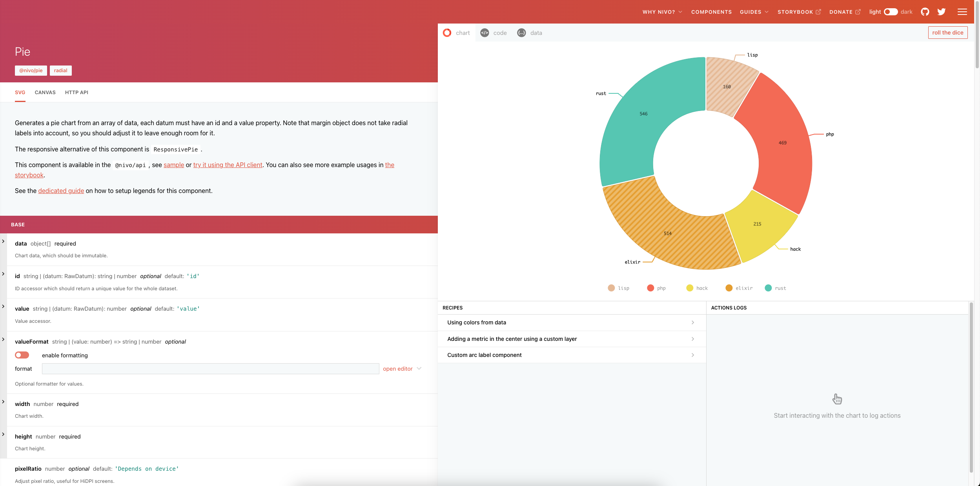This screenshot has width=980, height=486.
Task: Click the chart tab ring icon
Action: tap(447, 33)
